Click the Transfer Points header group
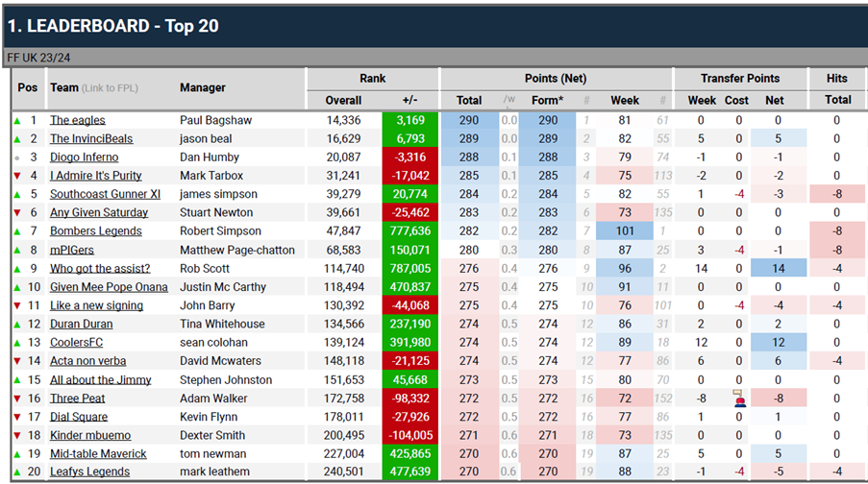868x484 pixels. [x=739, y=78]
